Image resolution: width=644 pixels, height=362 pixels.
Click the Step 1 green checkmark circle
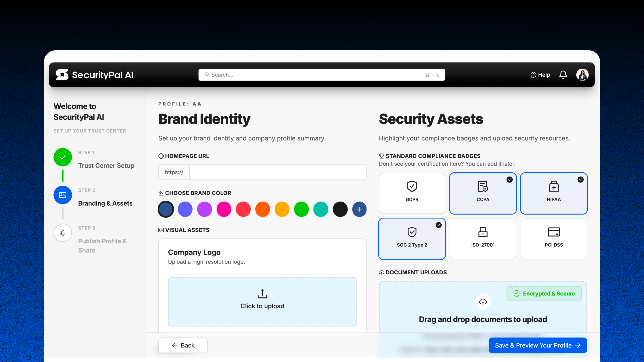click(63, 157)
